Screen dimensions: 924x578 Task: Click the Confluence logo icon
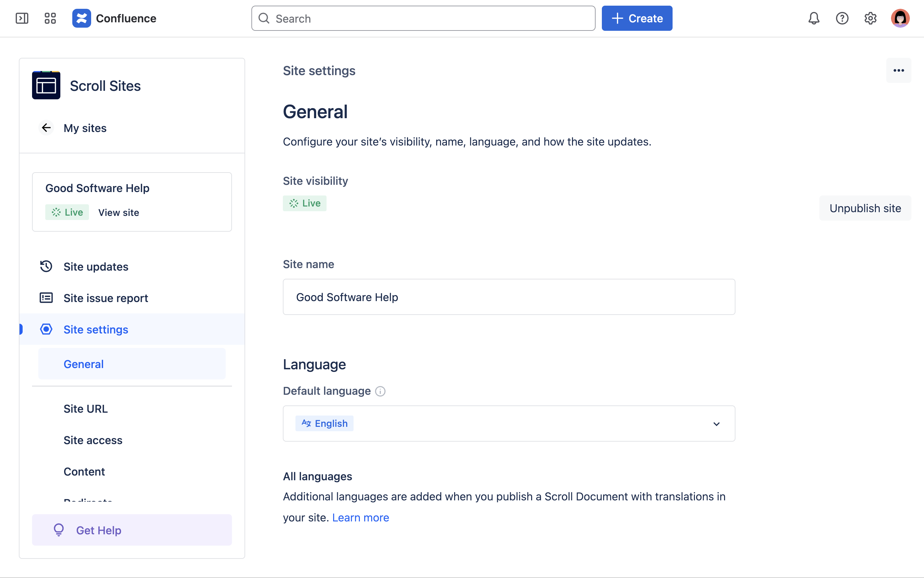(81, 18)
